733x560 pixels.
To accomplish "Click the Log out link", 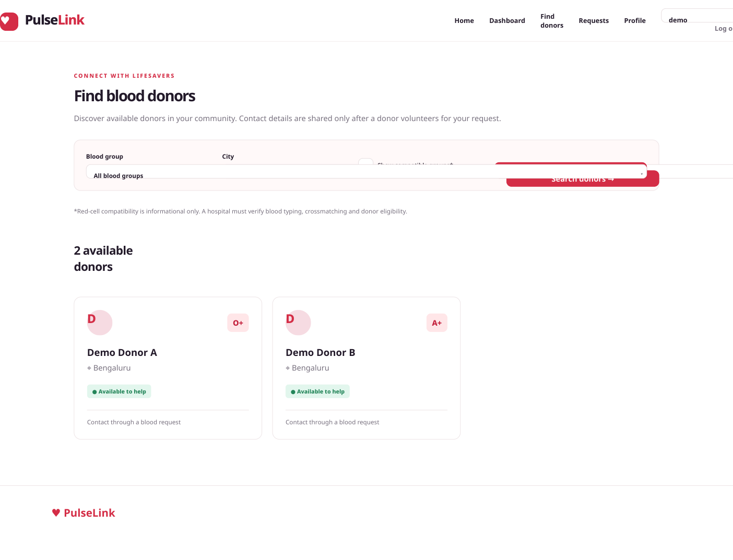I will [724, 29].
